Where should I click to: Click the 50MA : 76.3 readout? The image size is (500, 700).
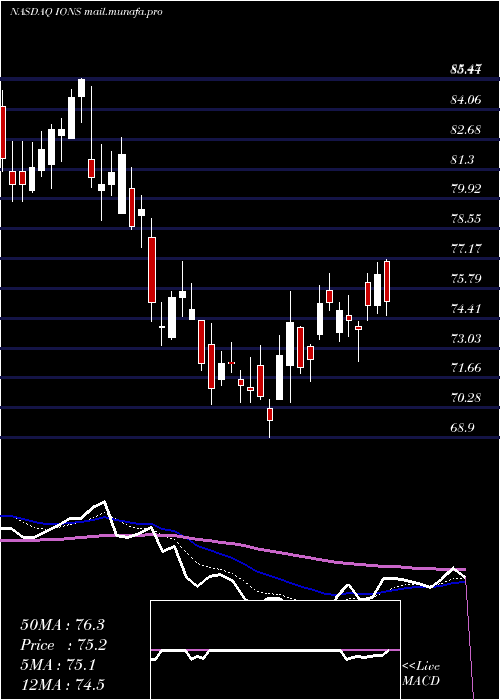click(x=64, y=625)
